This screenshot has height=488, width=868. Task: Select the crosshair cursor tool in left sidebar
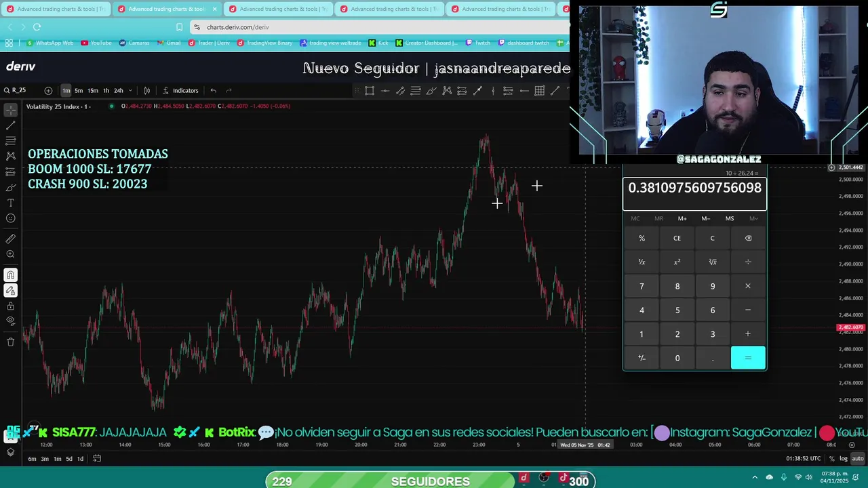coord(10,110)
